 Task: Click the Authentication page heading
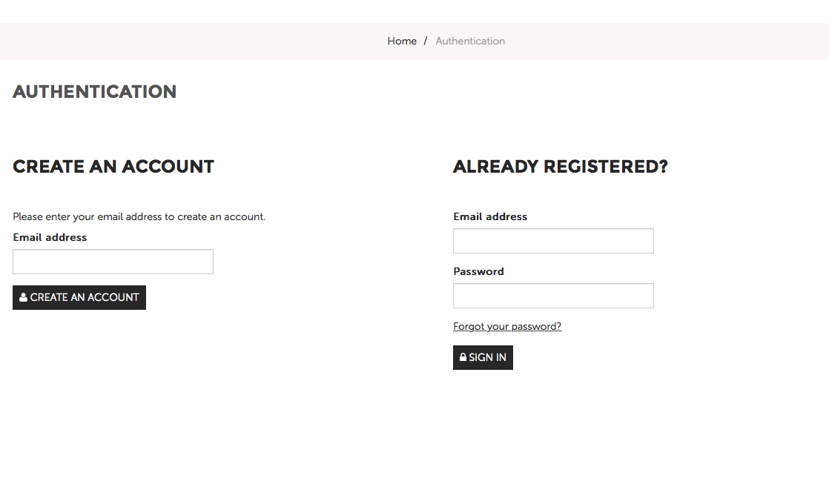(x=95, y=92)
